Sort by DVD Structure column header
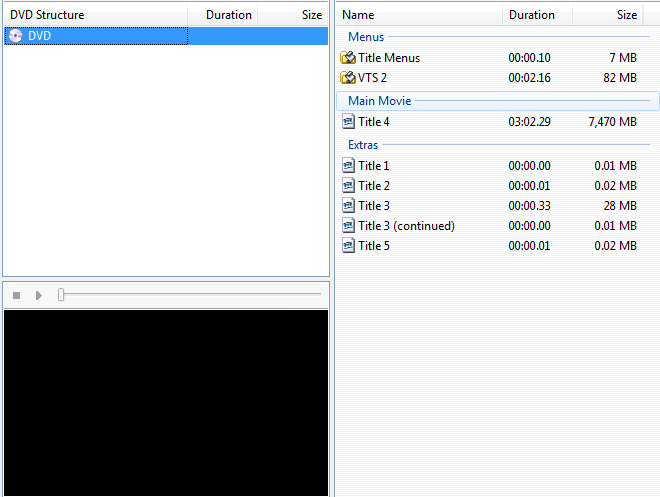Viewport: 660px width, 497px height. coord(95,15)
